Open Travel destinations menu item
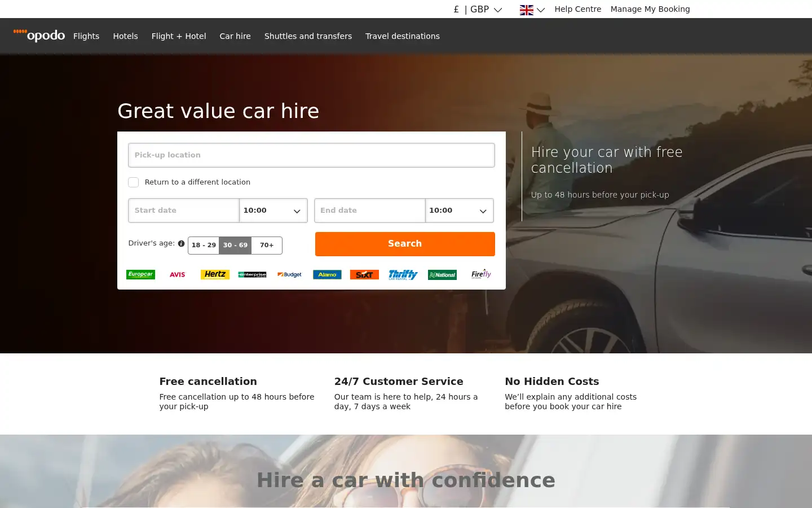This screenshot has height=508, width=812. [x=403, y=36]
